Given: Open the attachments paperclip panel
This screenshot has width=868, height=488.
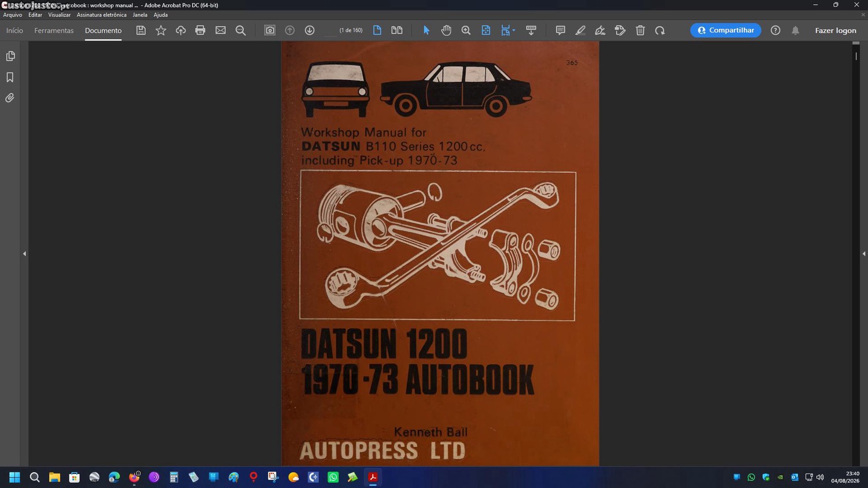Looking at the screenshot, I should [10, 98].
